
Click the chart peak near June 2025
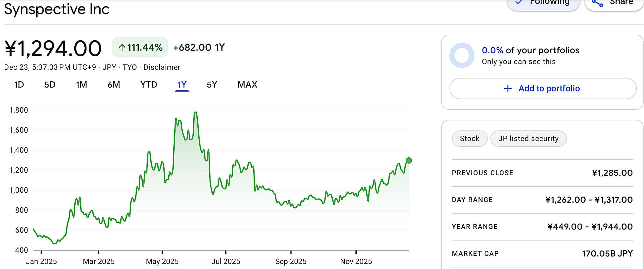pyautogui.click(x=196, y=113)
